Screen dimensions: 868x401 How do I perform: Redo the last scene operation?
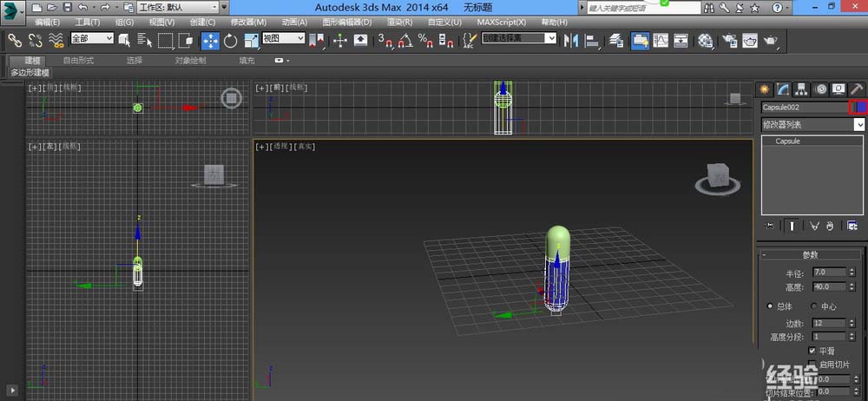coord(105,7)
